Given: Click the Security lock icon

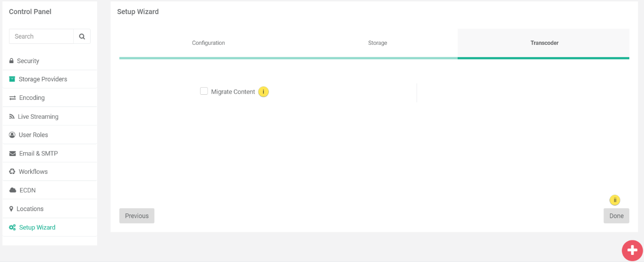Looking at the screenshot, I should tap(12, 61).
